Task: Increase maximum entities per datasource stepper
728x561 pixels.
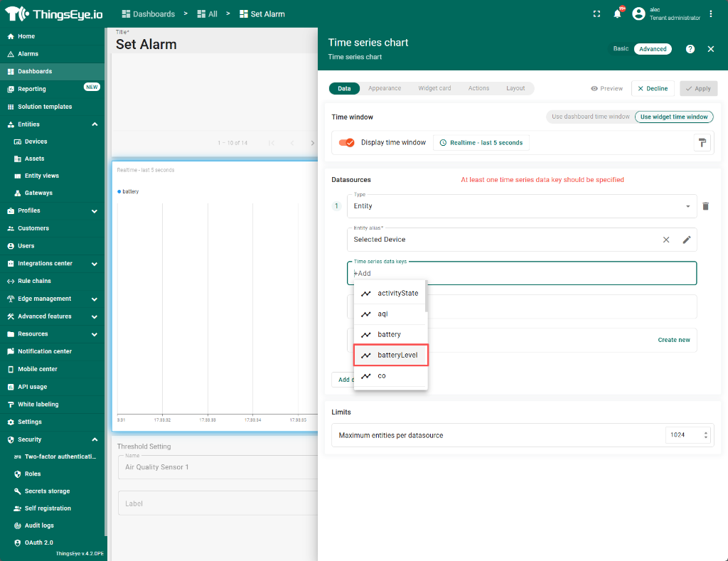Action: coord(705,432)
